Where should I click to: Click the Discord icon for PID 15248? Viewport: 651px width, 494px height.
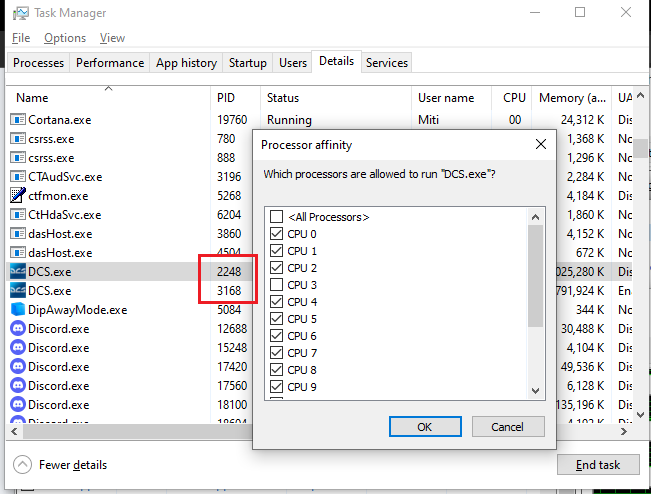(18, 347)
